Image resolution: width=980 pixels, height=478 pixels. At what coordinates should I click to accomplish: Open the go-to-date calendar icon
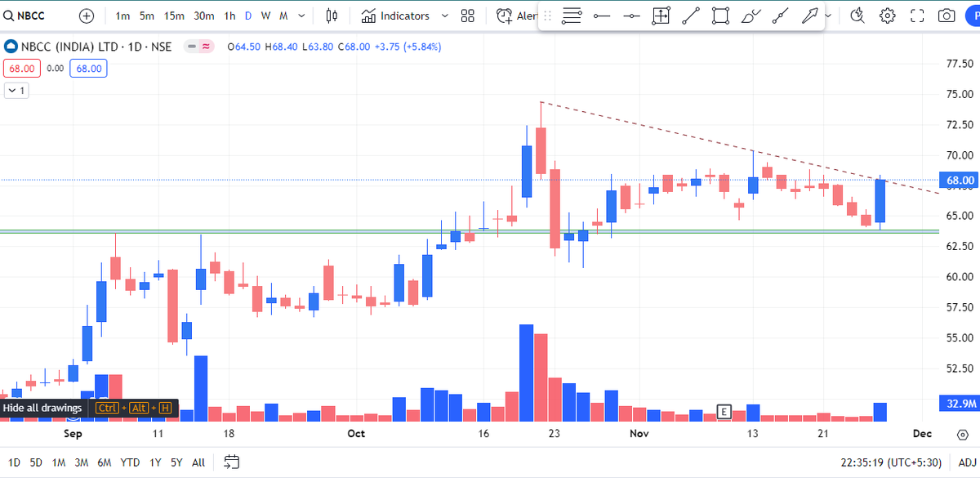point(231,462)
